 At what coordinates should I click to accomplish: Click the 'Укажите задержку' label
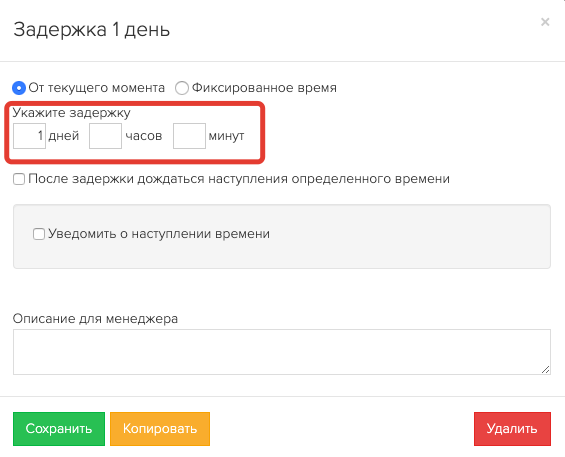pyautogui.click(x=71, y=113)
